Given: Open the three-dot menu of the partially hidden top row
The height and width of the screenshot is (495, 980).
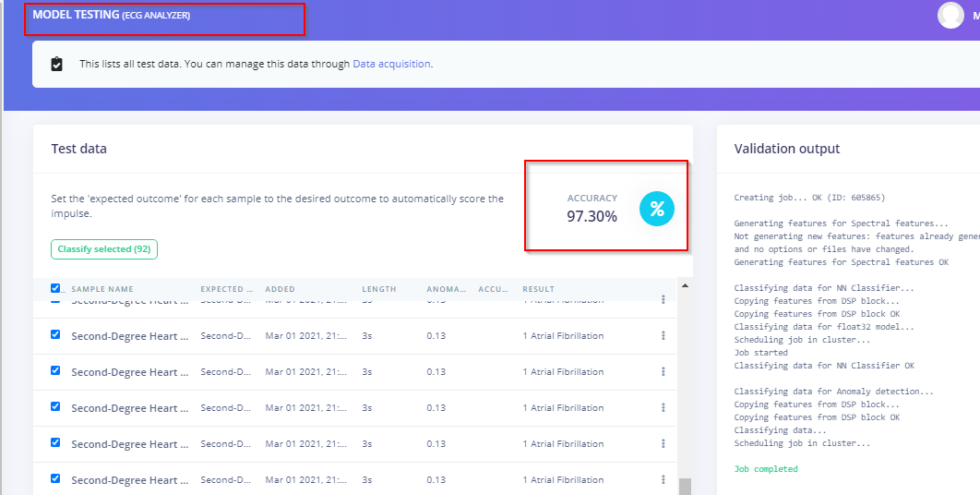Looking at the screenshot, I should click(x=663, y=300).
